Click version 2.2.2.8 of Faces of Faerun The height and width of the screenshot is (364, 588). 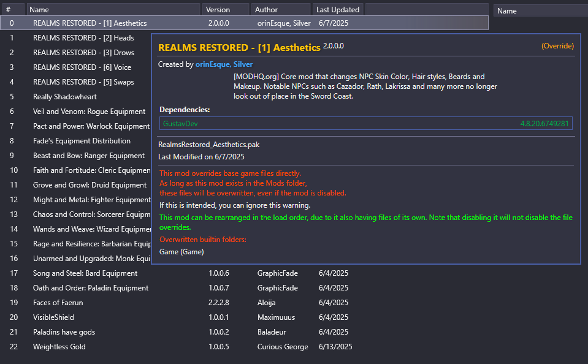point(219,302)
